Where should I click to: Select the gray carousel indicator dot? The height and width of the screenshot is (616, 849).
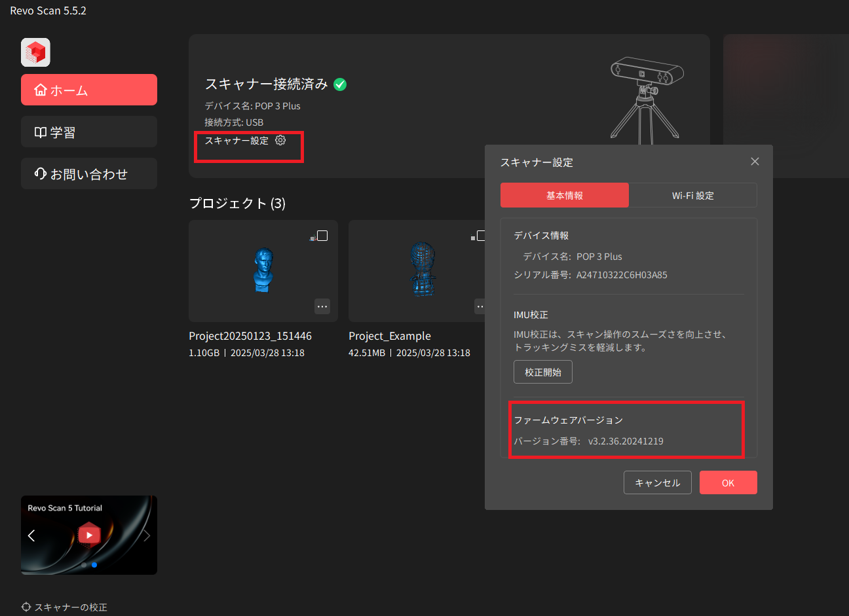[84, 564]
